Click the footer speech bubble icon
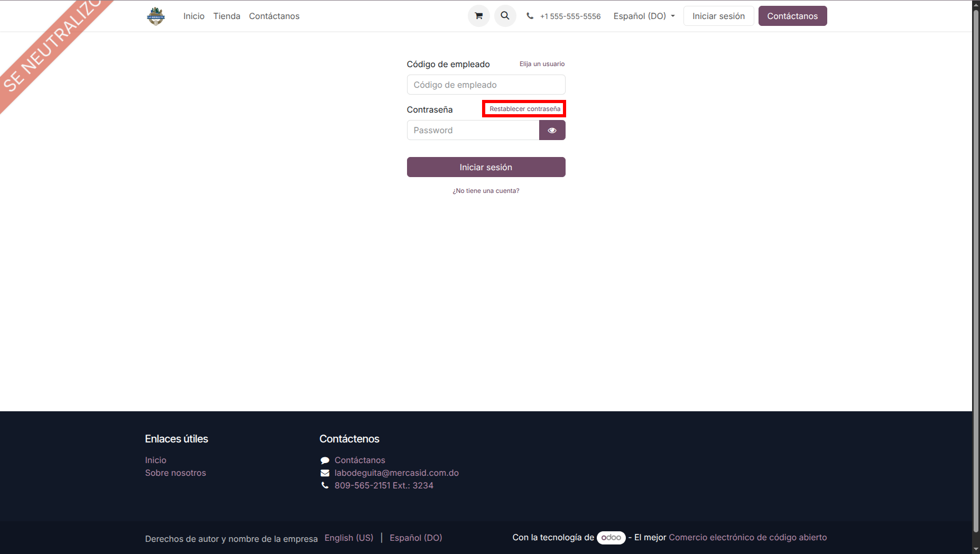The width and height of the screenshot is (980, 554). pyautogui.click(x=325, y=460)
